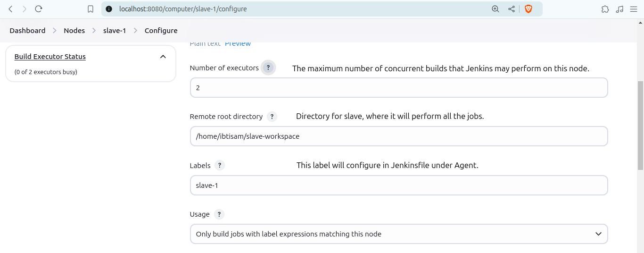
Task: Go to Dashboard in the breadcrumb
Action: (27, 31)
